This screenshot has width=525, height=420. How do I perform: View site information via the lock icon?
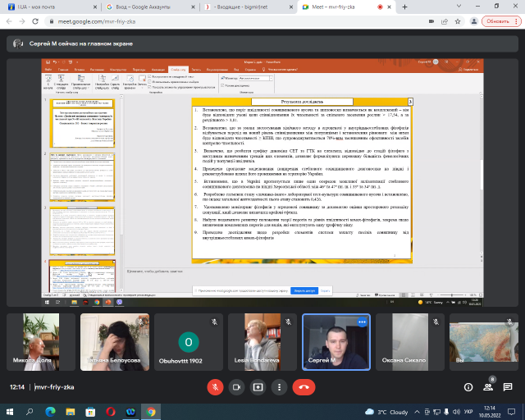click(51, 21)
